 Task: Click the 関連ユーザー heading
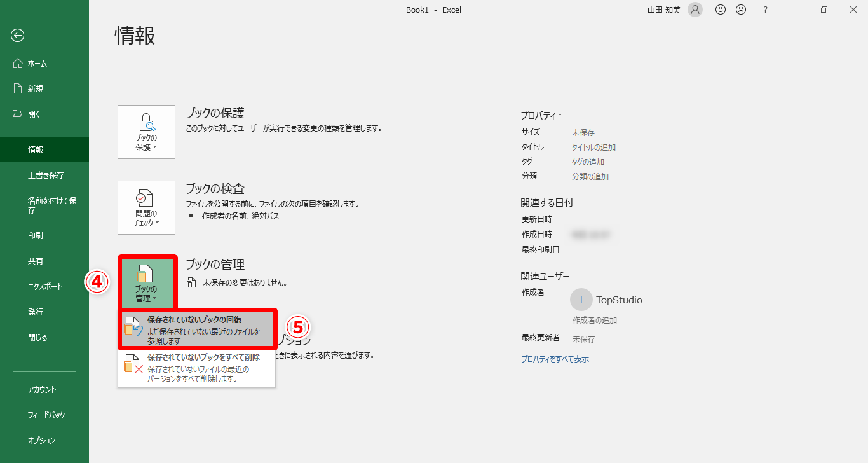point(545,276)
